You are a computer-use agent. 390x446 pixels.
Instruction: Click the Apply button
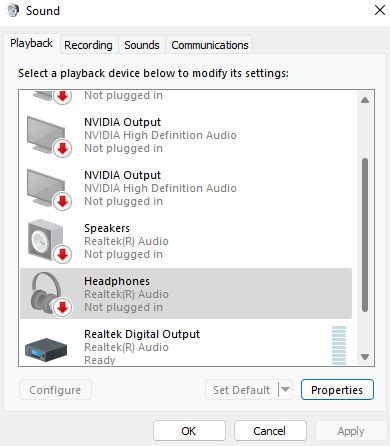point(351,431)
